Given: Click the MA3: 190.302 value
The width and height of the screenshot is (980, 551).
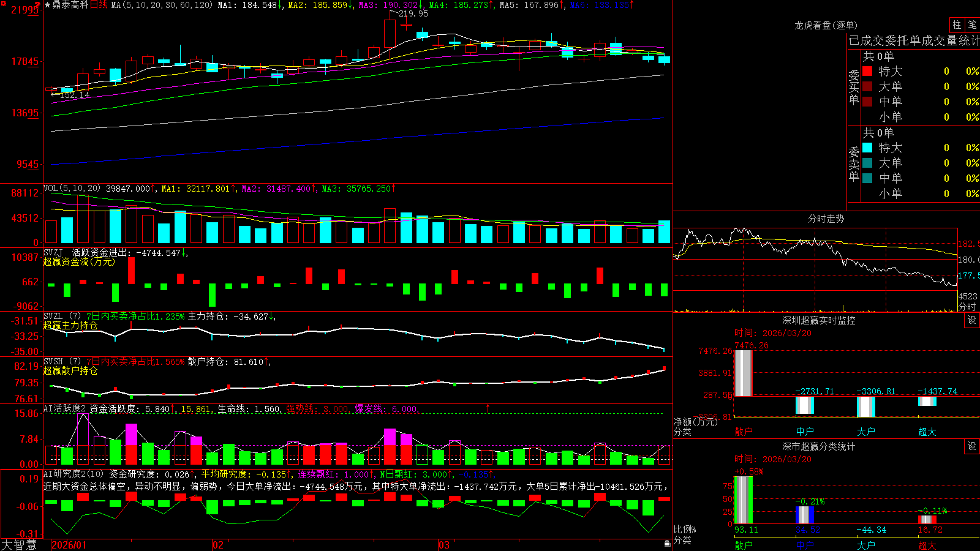Looking at the screenshot, I should point(388,5).
